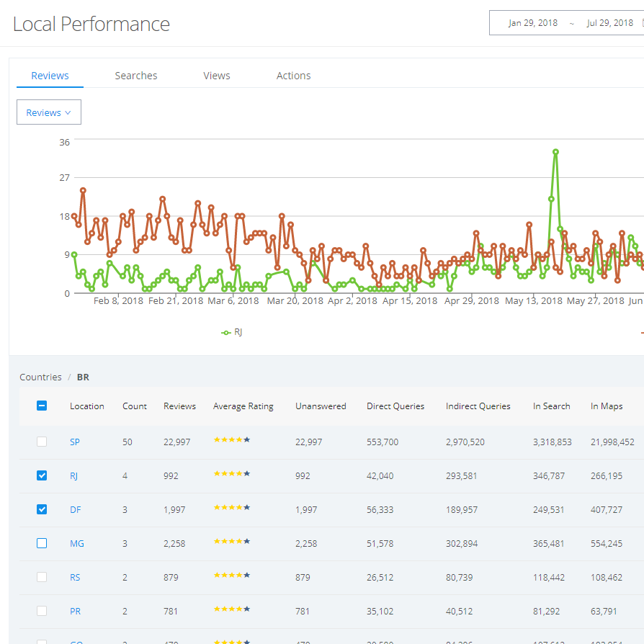The image size is (644, 644).
Task: Toggle the select-all checkbox in table header
Action: tap(42, 406)
